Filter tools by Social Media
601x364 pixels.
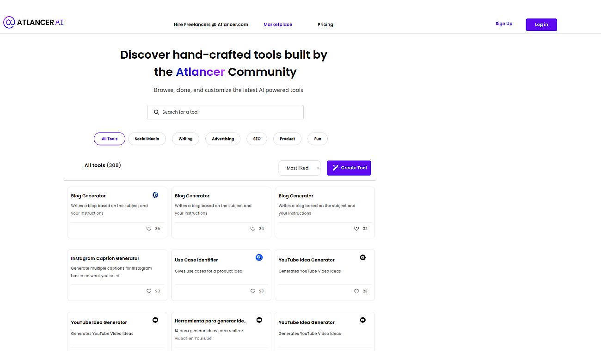(x=147, y=139)
